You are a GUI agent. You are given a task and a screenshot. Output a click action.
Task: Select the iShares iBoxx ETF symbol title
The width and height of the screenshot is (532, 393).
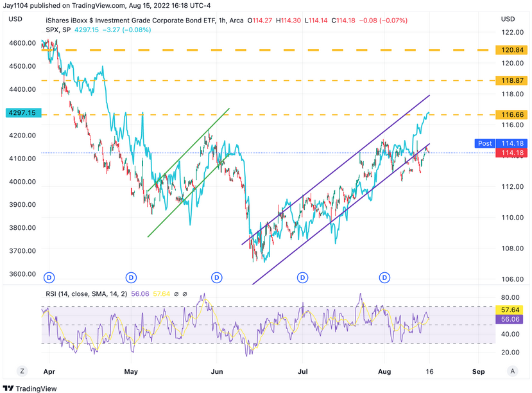point(145,21)
